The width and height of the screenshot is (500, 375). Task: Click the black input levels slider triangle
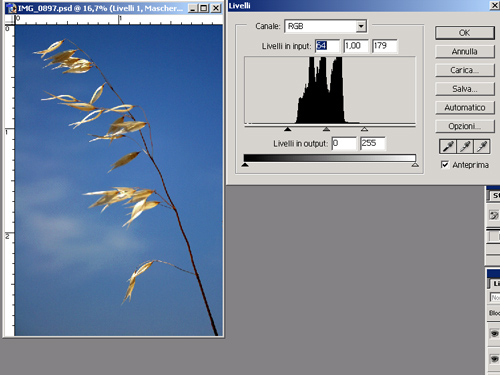coord(288,129)
